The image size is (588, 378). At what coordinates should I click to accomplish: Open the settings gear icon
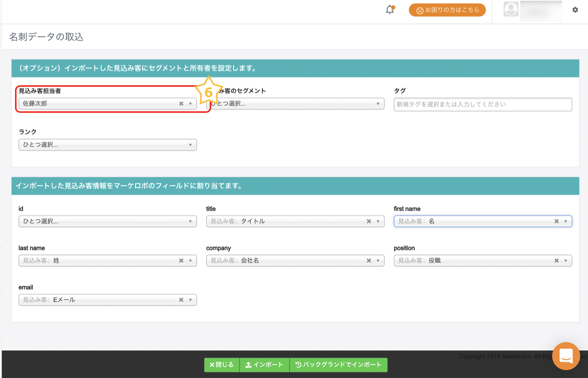pos(575,10)
